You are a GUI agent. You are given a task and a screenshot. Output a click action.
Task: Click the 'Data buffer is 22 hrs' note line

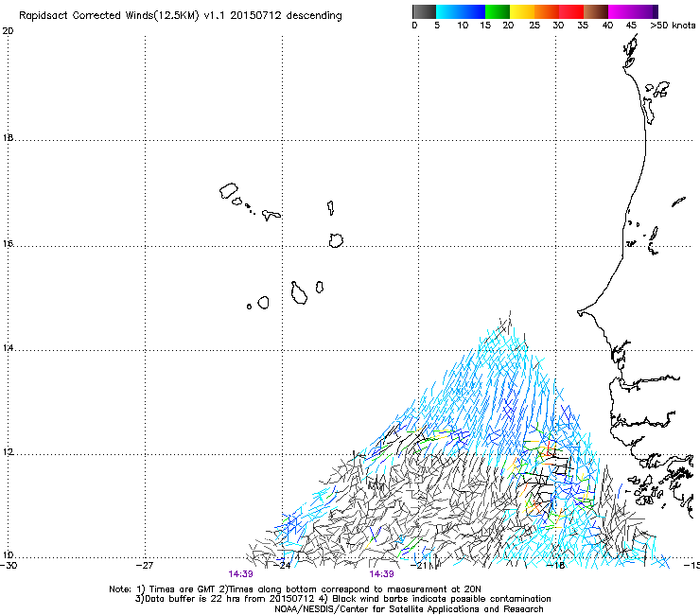[342, 599]
